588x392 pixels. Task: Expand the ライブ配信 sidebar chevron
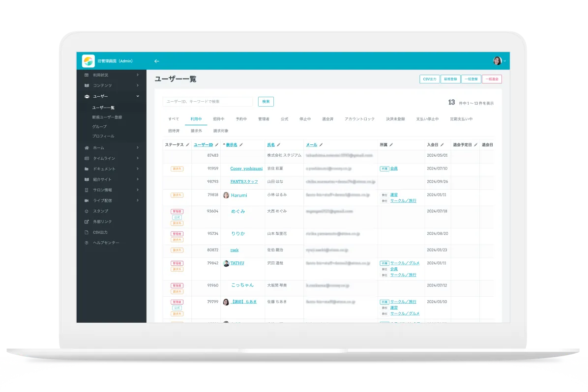(x=138, y=200)
